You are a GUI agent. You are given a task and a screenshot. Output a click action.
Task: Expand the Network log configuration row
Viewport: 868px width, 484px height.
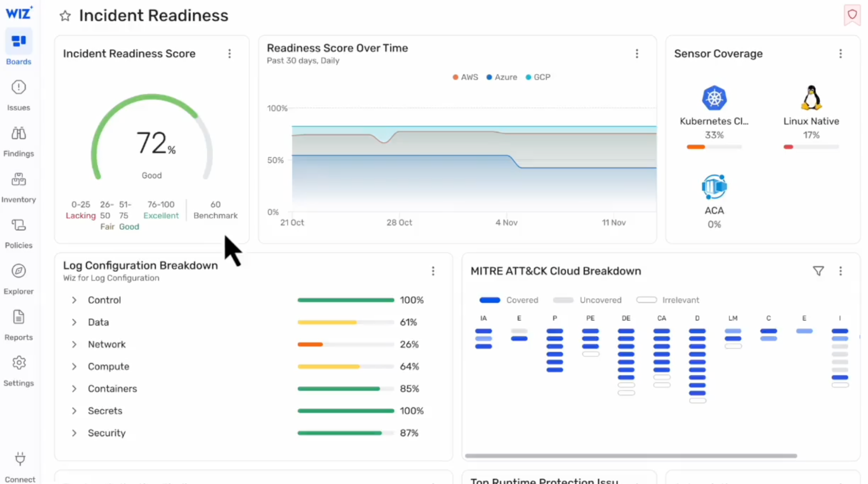point(74,345)
